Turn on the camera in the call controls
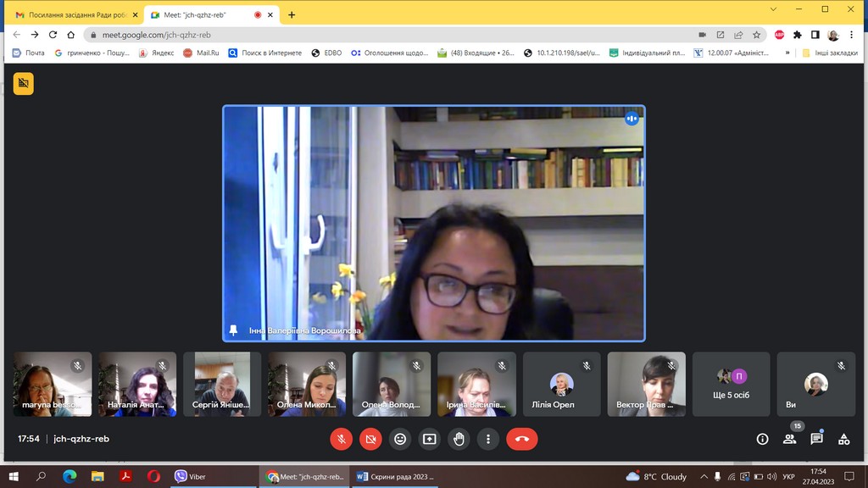The width and height of the screenshot is (868, 488). 370,439
